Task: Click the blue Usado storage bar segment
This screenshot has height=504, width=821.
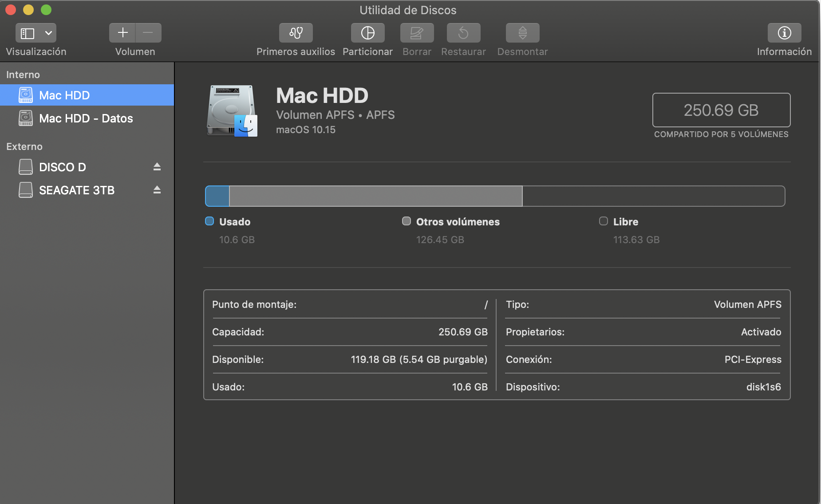Action: coord(217,196)
